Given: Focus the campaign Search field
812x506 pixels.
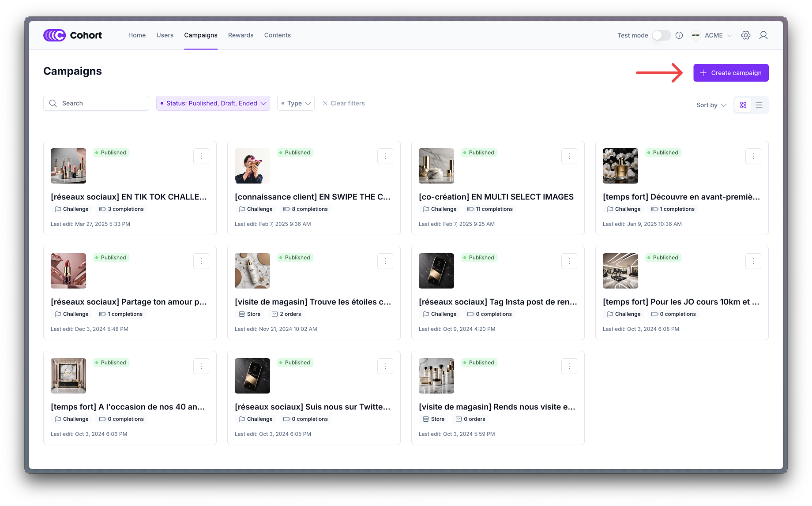Looking at the screenshot, I should 96,103.
